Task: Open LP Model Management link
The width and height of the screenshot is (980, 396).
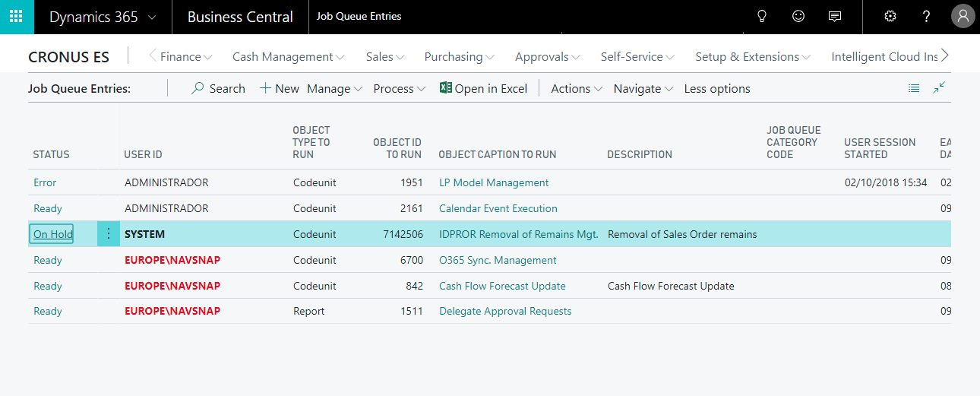Action: tap(494, 182)
